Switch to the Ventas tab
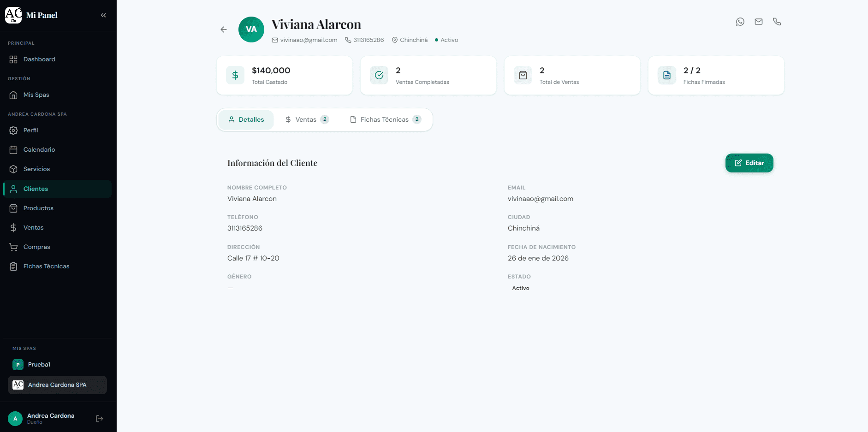This screenshot has width=868, height=432. pos(306,119)
